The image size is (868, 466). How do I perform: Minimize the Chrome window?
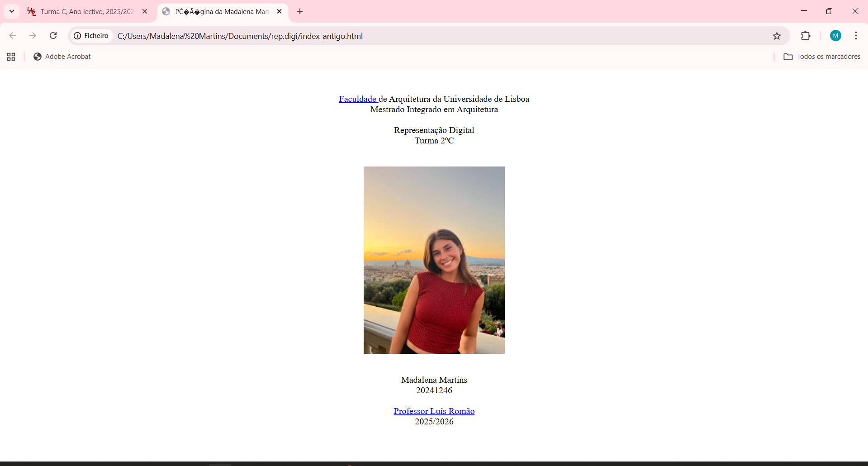pyautogui.click(x=804, y=11)
